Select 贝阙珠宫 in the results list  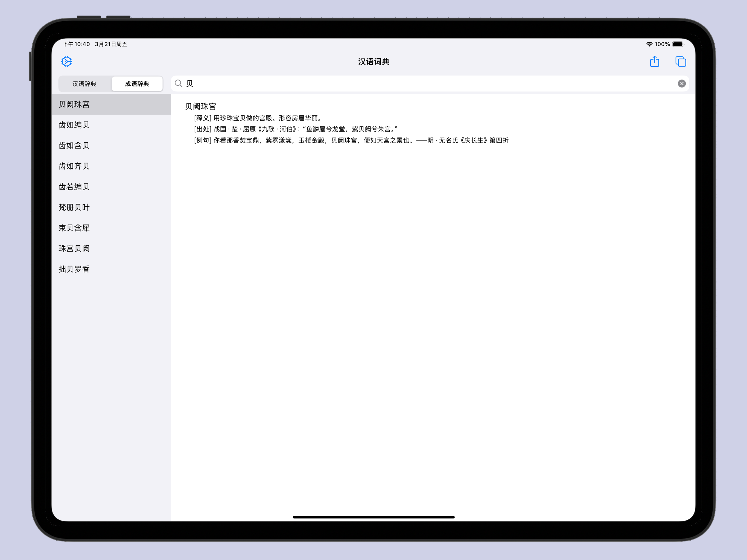pyautogui.click(x=111, y=104)
